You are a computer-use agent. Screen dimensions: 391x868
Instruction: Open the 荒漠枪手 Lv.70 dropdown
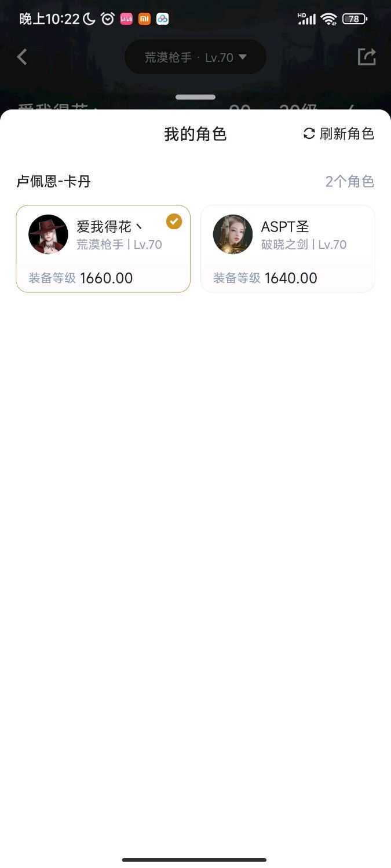tap(195, 57)
